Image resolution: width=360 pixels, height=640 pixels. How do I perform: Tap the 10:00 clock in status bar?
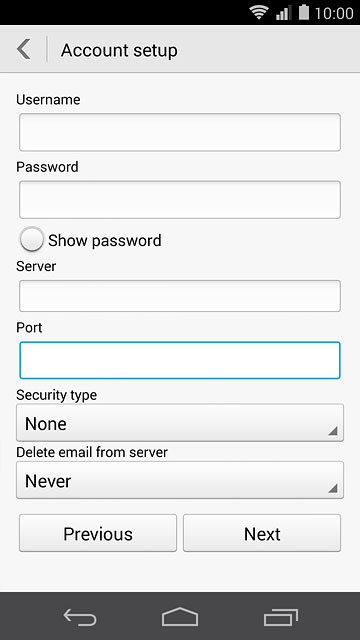[334, 13]
